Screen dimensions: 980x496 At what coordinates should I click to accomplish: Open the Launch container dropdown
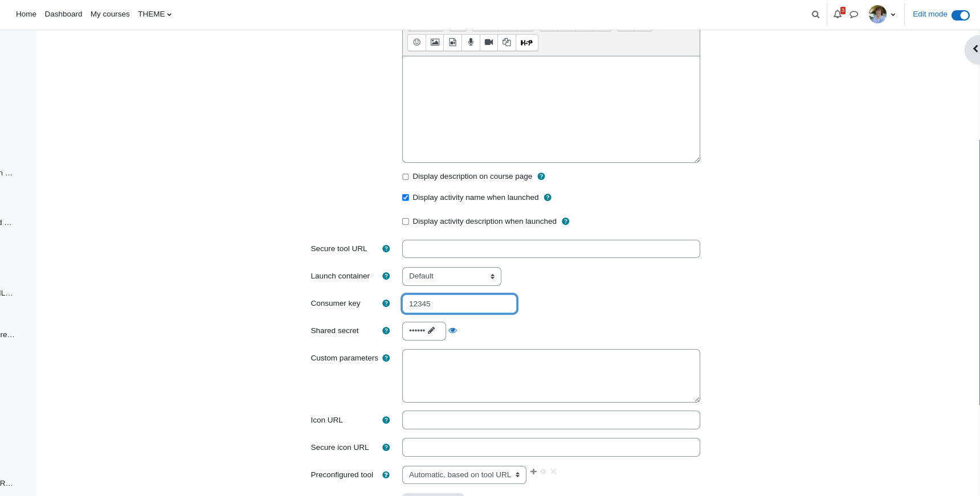(x=452, y=276)
